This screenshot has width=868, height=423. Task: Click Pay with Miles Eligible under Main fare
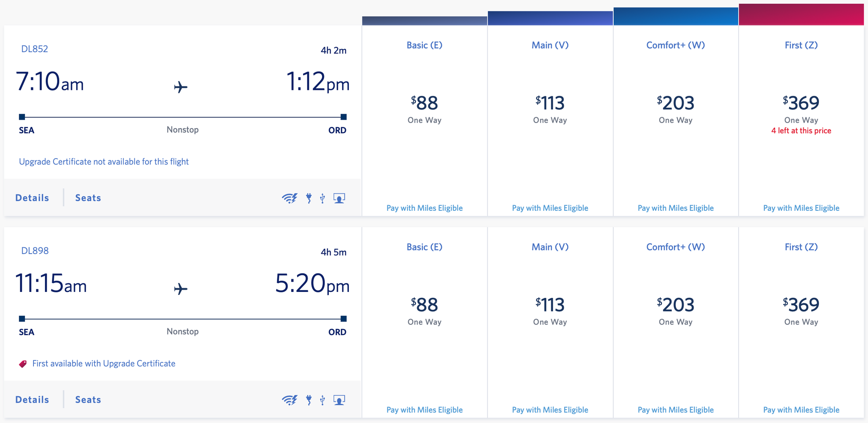(x=550, y=208)
